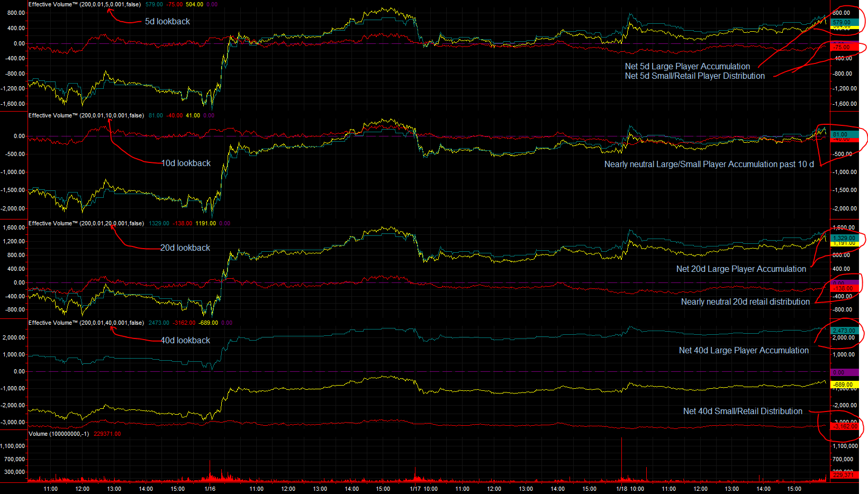
Task: Select the red -3,162.00 value tag
Action: point(844,426)
